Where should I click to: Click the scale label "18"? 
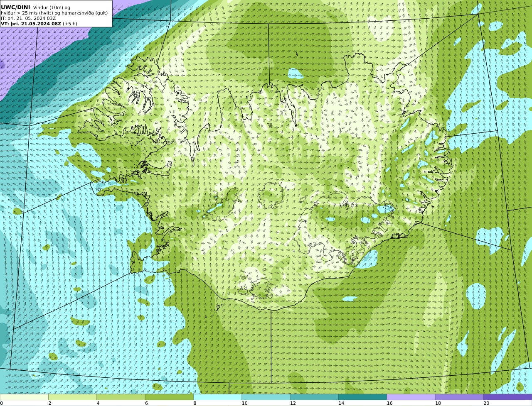click(x=438, y=403)
